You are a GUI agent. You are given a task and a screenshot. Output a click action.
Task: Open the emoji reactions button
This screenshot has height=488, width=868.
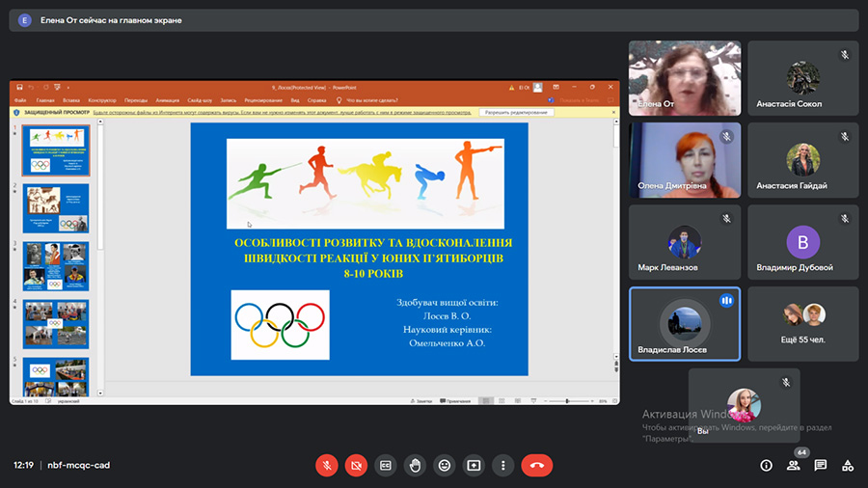(445, 465)
